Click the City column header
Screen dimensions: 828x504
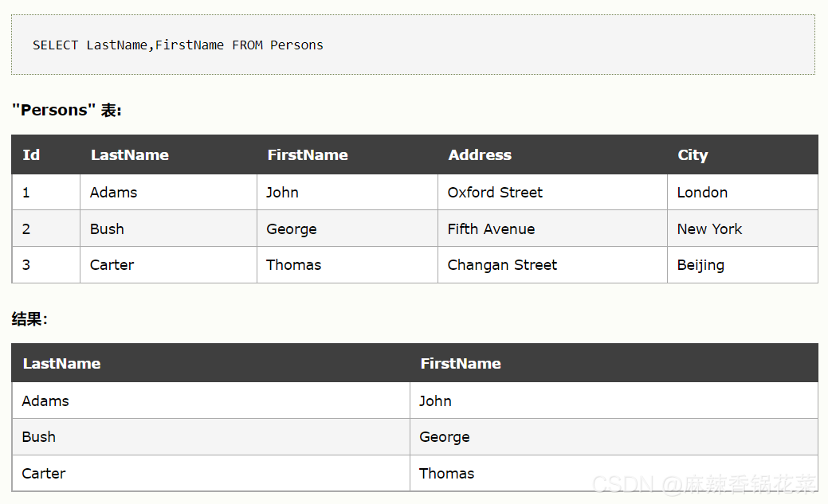pos(743,154)
